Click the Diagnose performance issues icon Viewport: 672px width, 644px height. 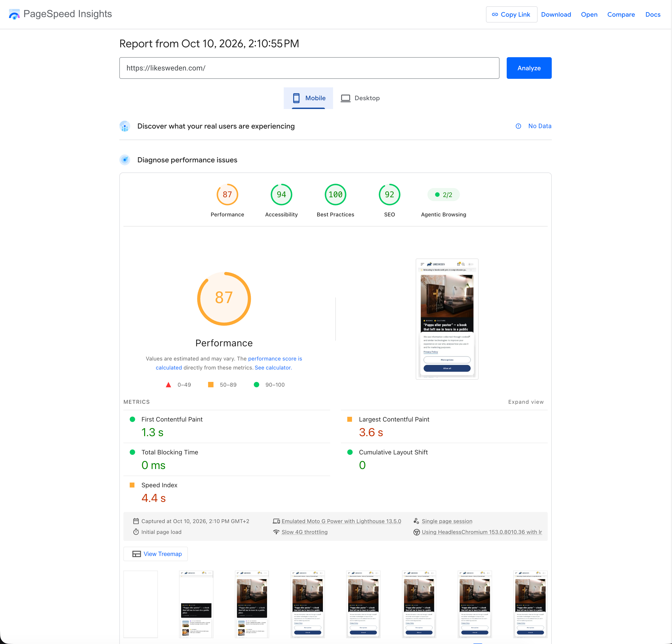(125, 160)
